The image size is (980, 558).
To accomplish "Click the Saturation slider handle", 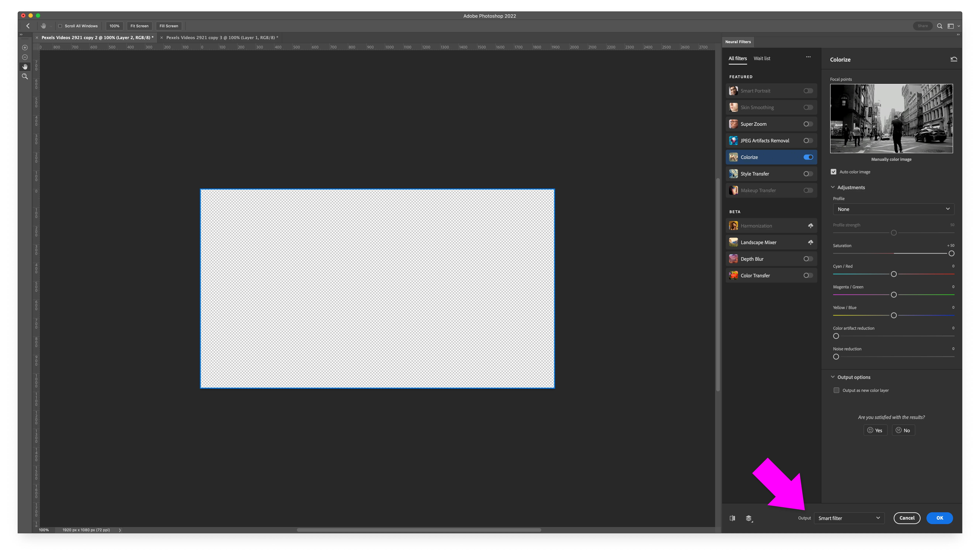I will point(951,254).
